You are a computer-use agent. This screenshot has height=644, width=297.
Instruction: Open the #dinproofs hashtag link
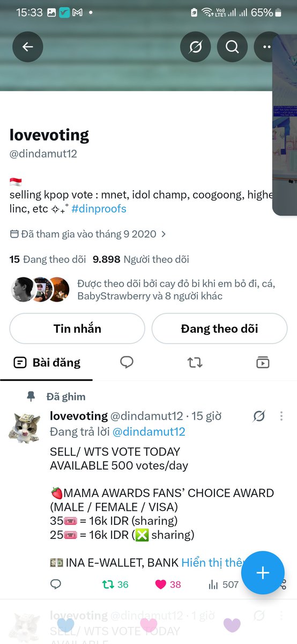99,209
